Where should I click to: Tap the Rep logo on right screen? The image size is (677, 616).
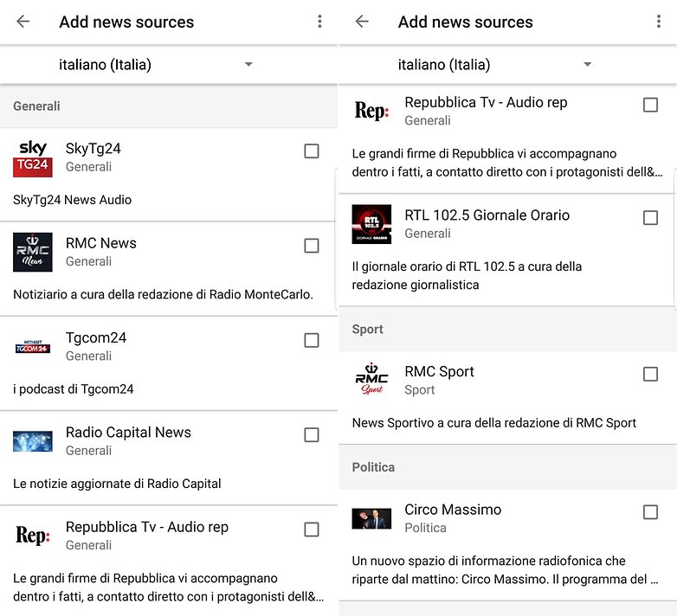point(371,111)
